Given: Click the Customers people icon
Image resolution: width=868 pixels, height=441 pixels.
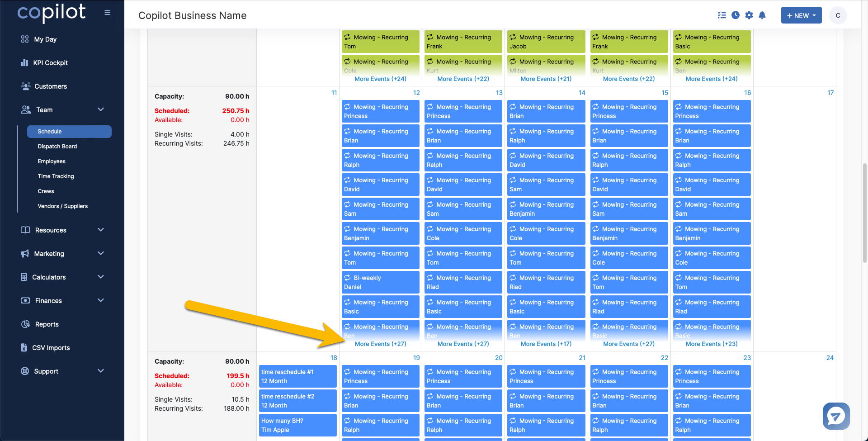Looking at the screenshot, I should pos(26,86).
